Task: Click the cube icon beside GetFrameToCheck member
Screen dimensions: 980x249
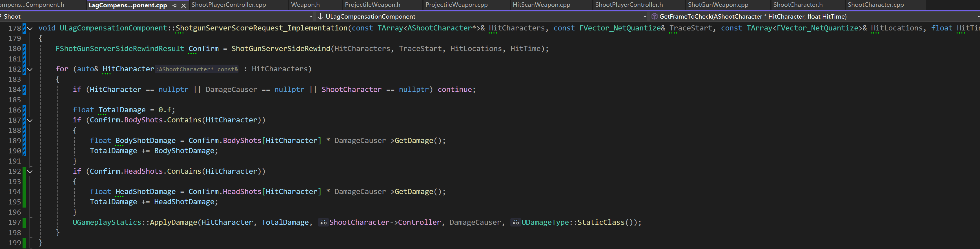Action: 654,16
